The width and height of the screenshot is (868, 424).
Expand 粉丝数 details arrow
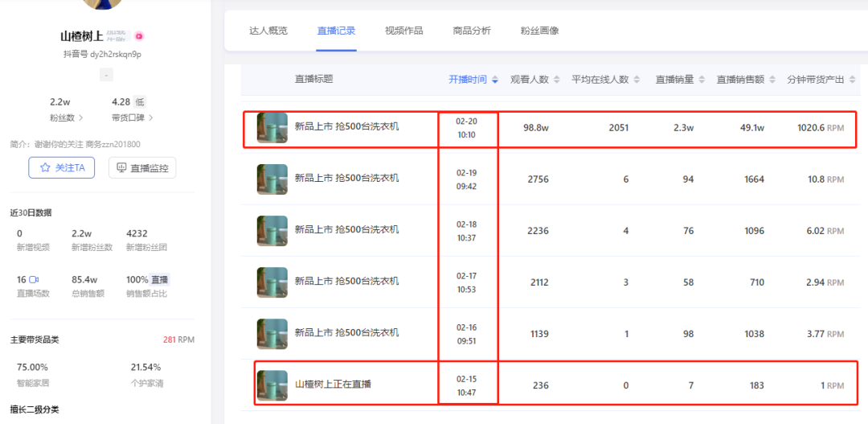pos(81,117)
